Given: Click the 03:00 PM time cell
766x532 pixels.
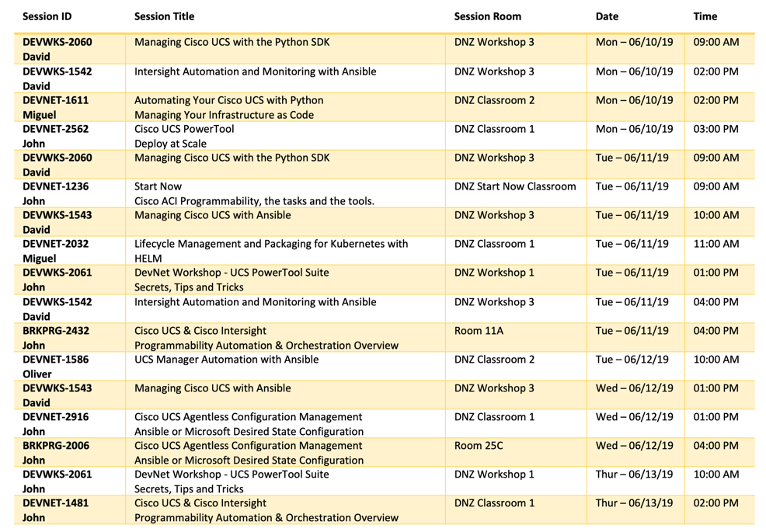Looking at the screenshot, I should click(716, 129).
